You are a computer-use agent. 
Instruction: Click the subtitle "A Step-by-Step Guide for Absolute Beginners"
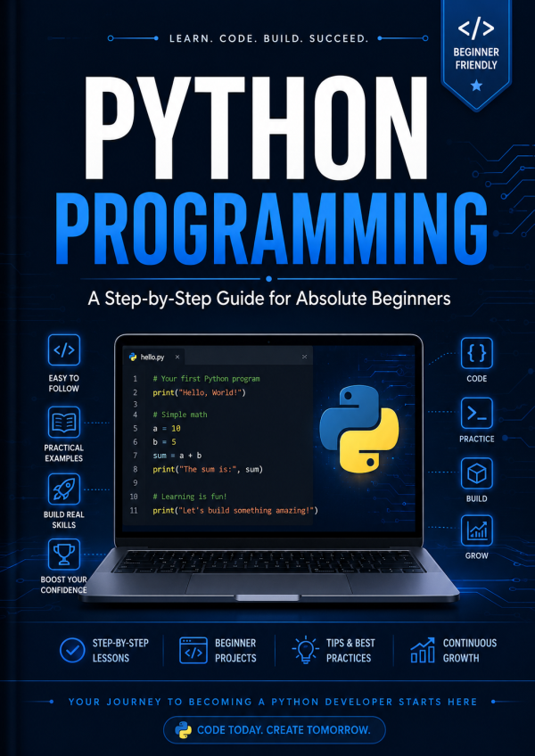click(x=268, y=300)
